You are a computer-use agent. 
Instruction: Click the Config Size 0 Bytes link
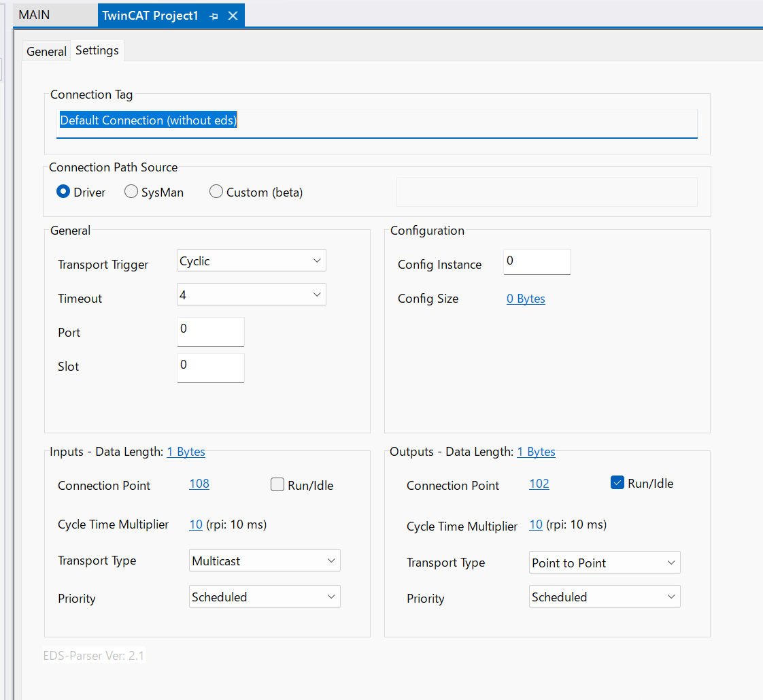526,299
